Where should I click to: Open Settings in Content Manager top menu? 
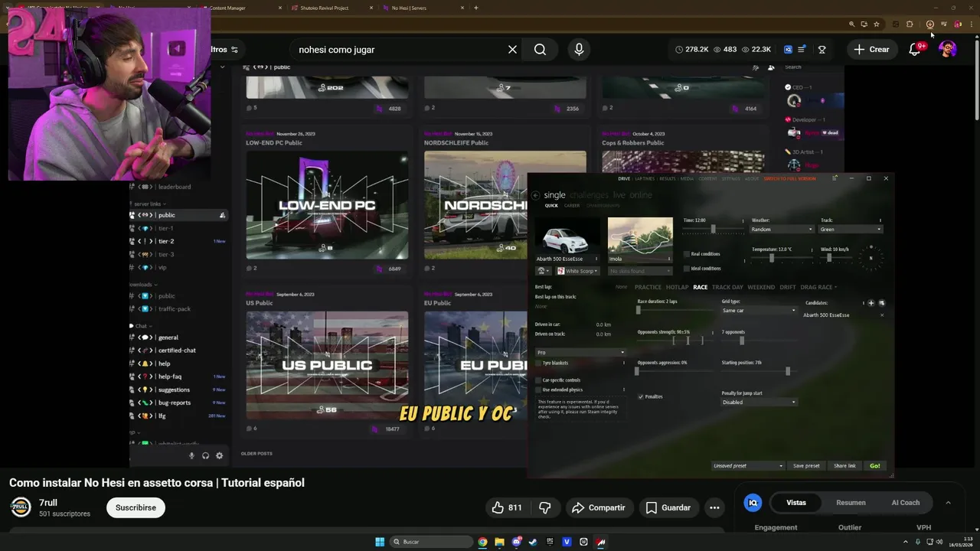(730, 178)
